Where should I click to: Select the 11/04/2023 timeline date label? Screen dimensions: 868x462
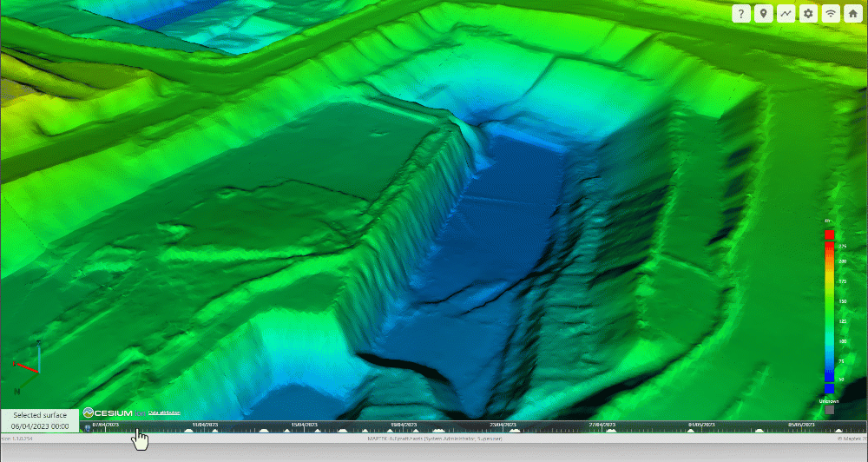click(x=205, y=425)
